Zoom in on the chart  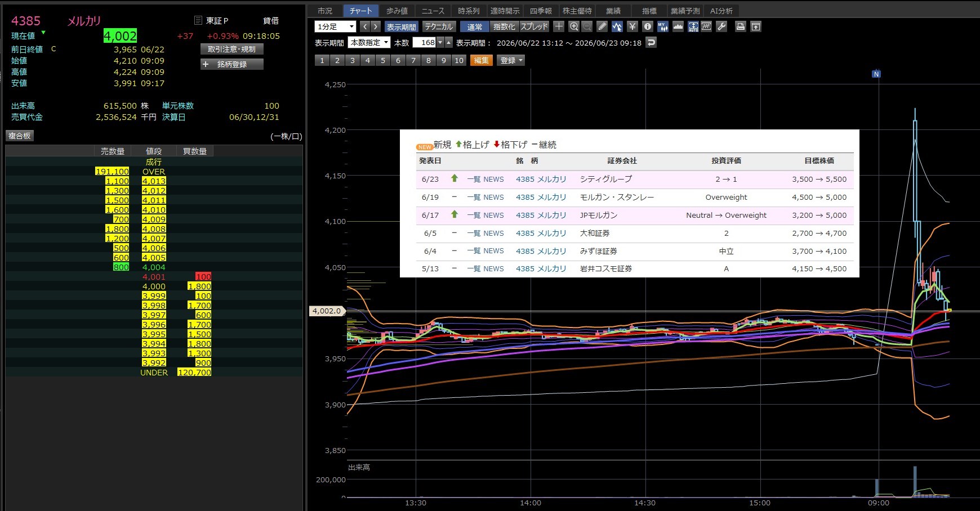[574, 26]
